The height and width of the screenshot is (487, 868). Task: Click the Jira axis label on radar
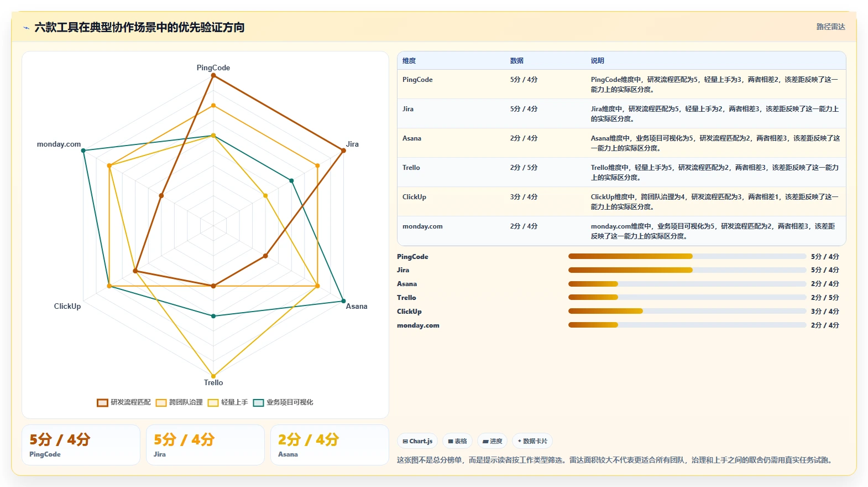[352, 144]
